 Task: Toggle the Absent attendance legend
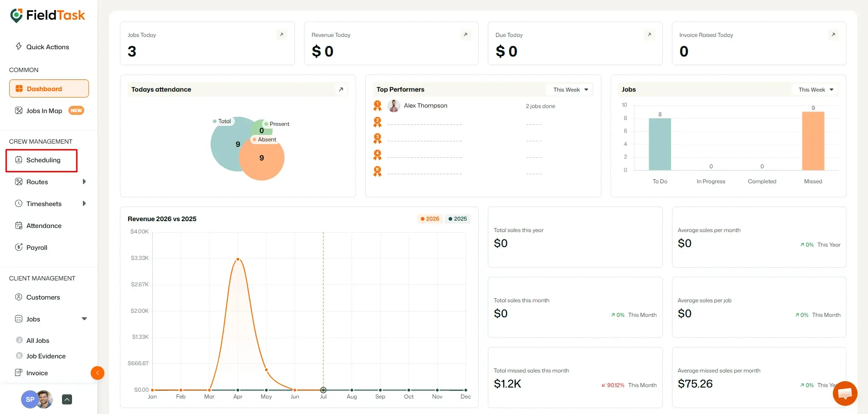(264, 140)
